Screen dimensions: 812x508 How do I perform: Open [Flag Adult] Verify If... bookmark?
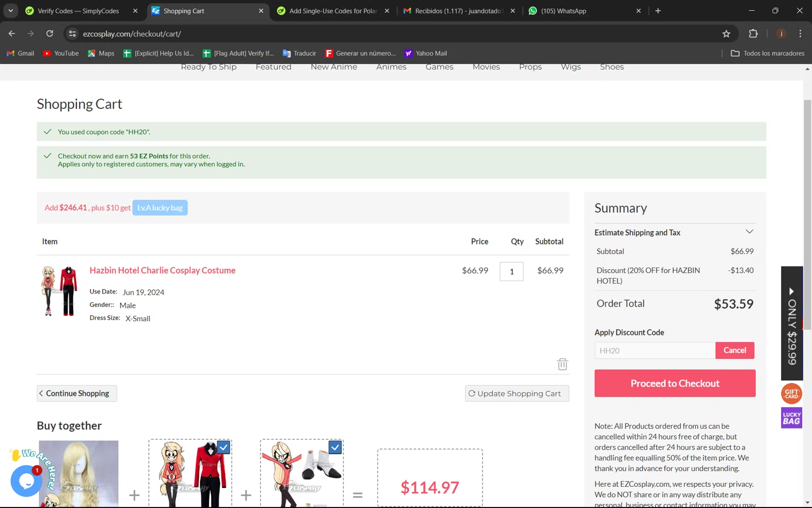click(x=238, y=53)
